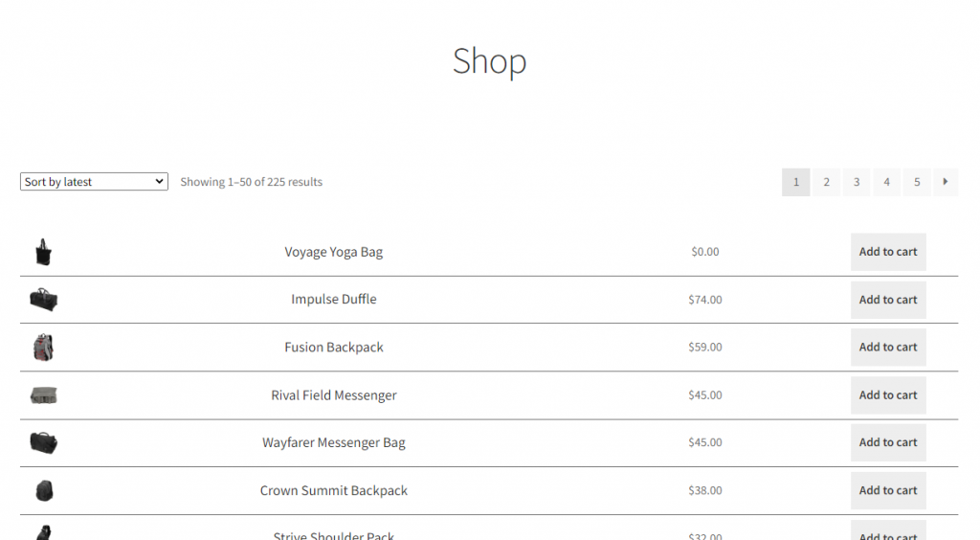This screenshot has width=980, height=540.
Task: Go to page 2 of results
Action: click(x=826, y=182)
